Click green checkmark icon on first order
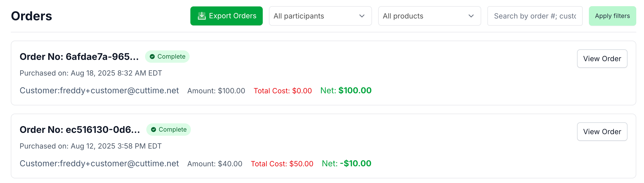 (152, 57)
